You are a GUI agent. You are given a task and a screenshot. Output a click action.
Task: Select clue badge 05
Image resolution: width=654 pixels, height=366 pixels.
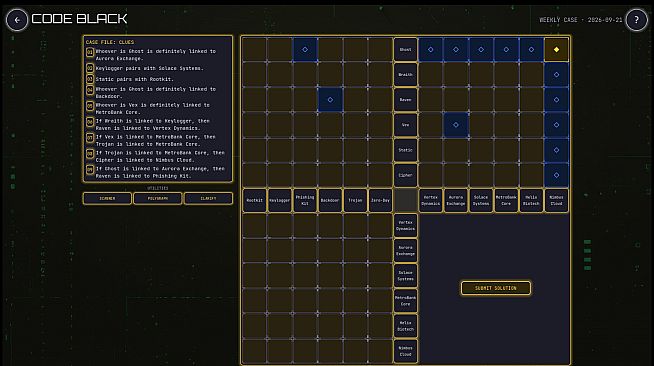tap(90, 106)
